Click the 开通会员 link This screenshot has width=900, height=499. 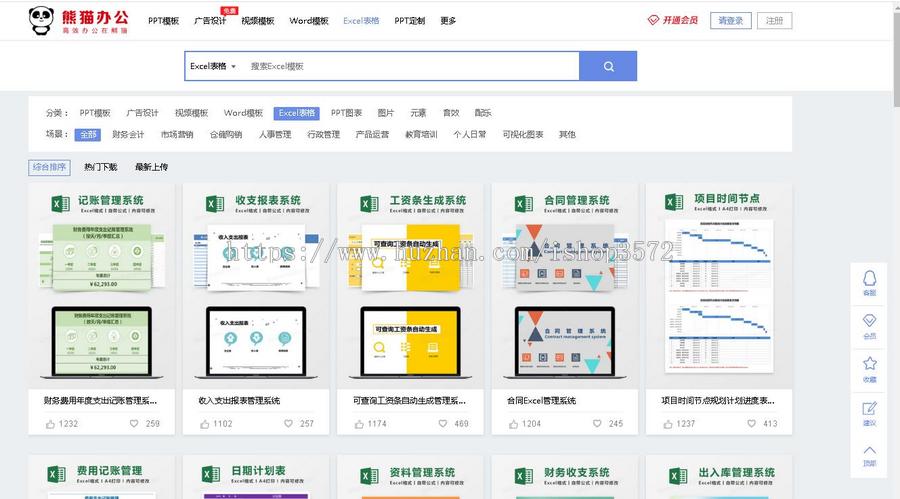680,20
